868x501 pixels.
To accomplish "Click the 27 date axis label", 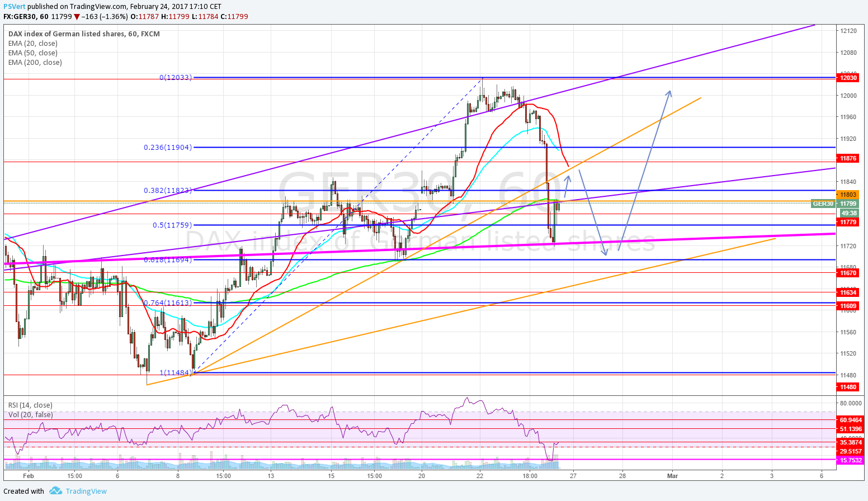I will tap(573, 476).
